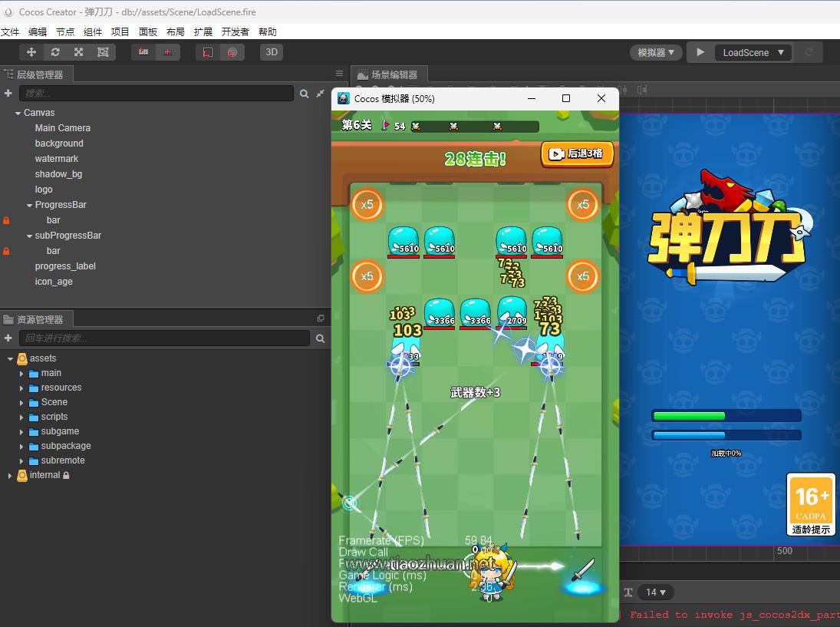The width and height of the screenshot is (840, 627).
Task: Open the 文件 menu
Action: [x=10, y=31]
